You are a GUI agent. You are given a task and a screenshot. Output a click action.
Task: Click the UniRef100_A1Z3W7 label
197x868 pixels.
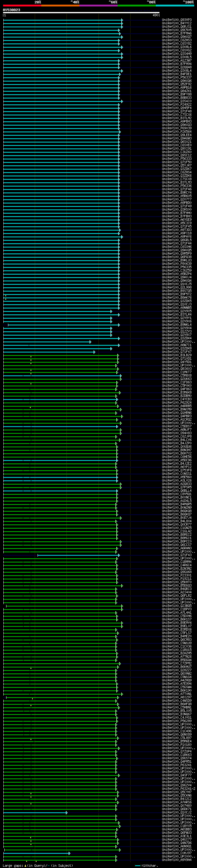coord(177,60)
